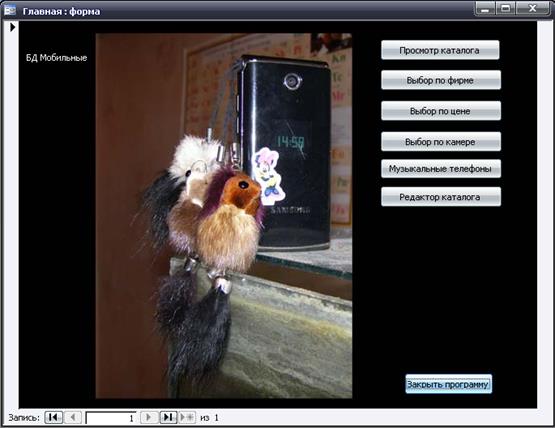Maximize the Главная форма window
555x428 pixels.
click(x=505, y=8)
